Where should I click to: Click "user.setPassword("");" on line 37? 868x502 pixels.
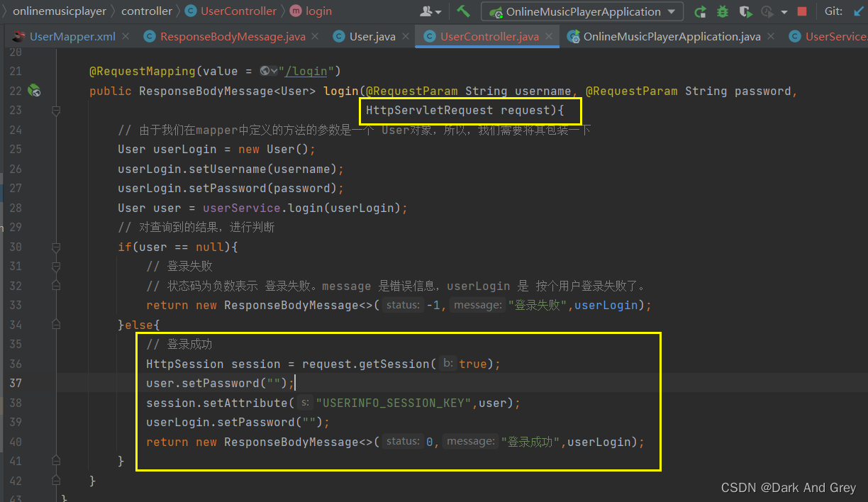point(220,383)
